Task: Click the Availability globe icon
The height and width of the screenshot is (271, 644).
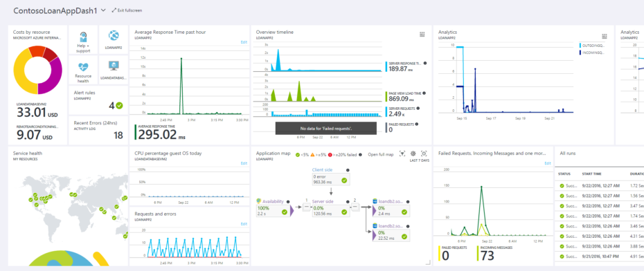Action: tap(258, 201)
